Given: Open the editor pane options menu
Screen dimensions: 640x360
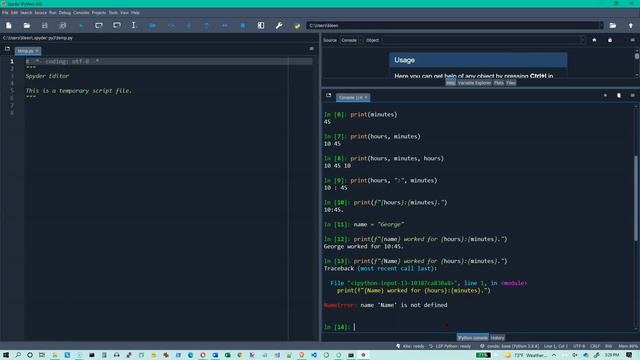Looking at the screenshot, I should 311,49.
